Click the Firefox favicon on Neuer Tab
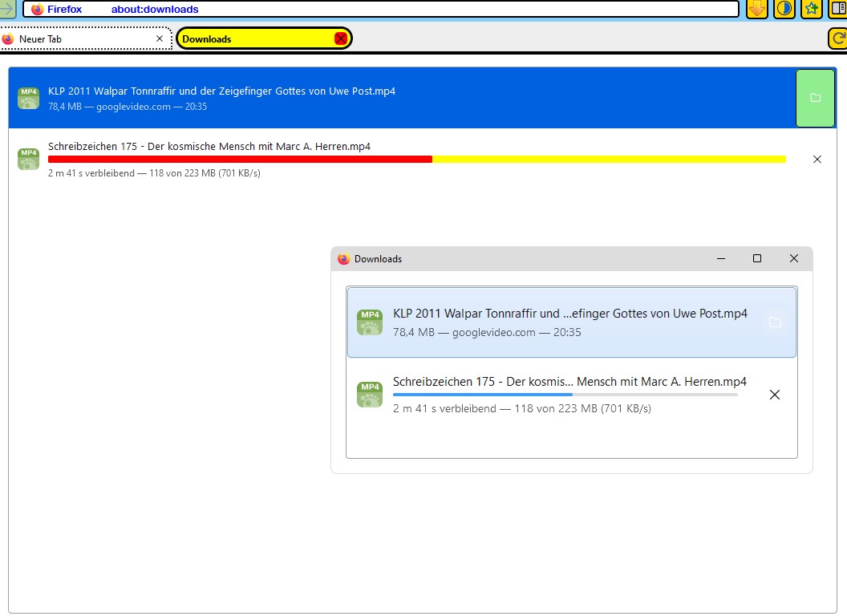Viewport: 847px width, 616px height. pyautogui.click(x=8, y=39)
